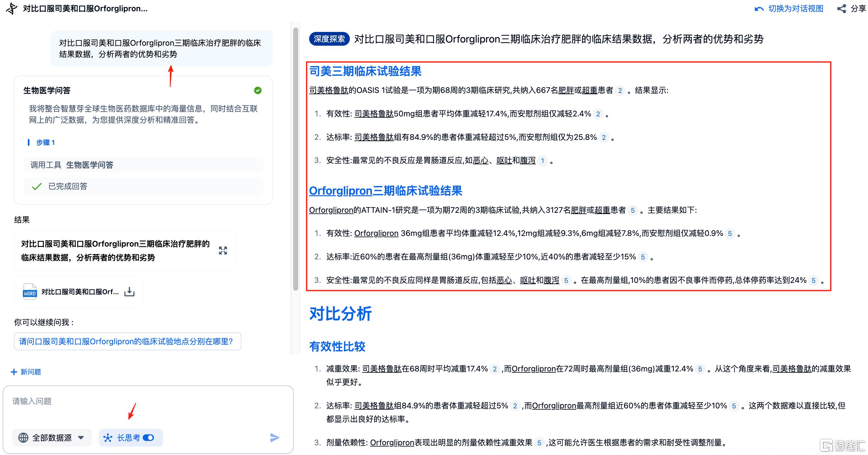
Task: Click the 已完成回答 status row
Action: tap(144, 186)
